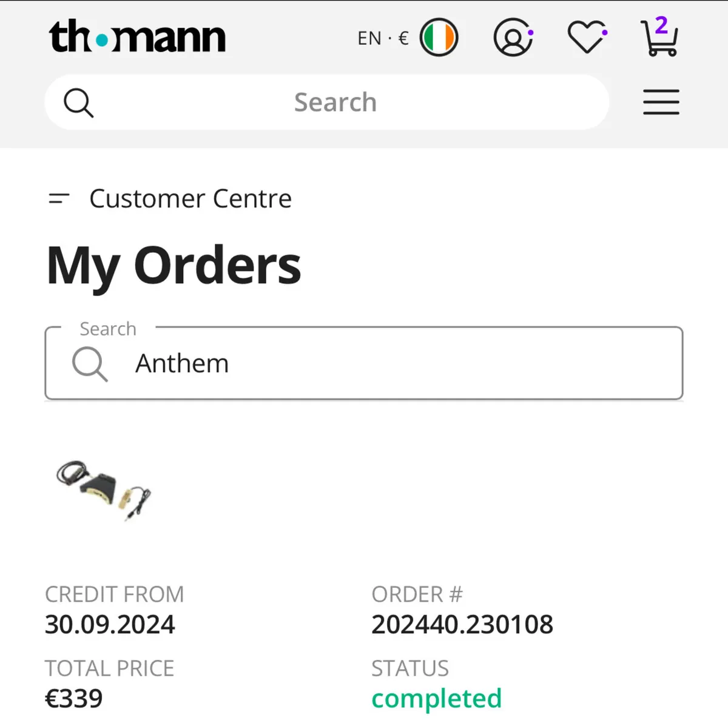Focus the top site Search field
Viewport: 728px width, 720px height.
[x=327, y=102]
